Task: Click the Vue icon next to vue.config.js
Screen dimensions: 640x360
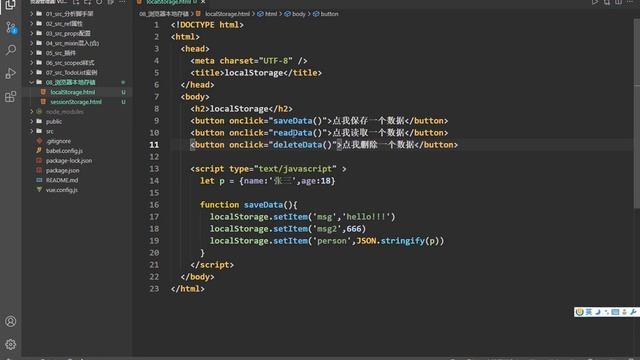Action: click(39, 190)
